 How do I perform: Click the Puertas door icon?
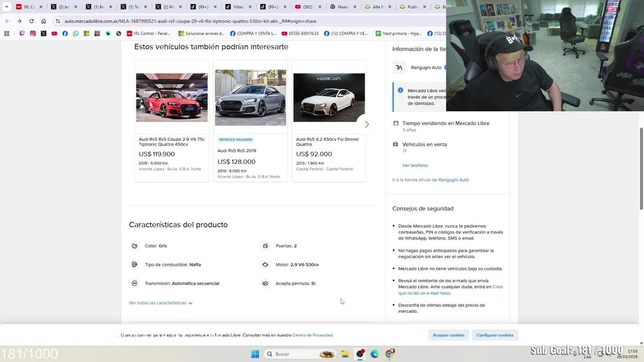(265, 246)
